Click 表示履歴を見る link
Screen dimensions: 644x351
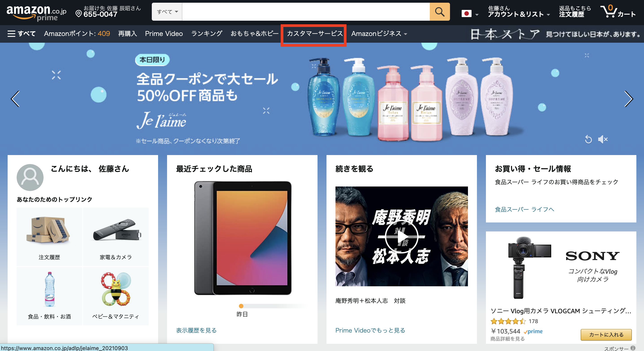coord(196,330)
